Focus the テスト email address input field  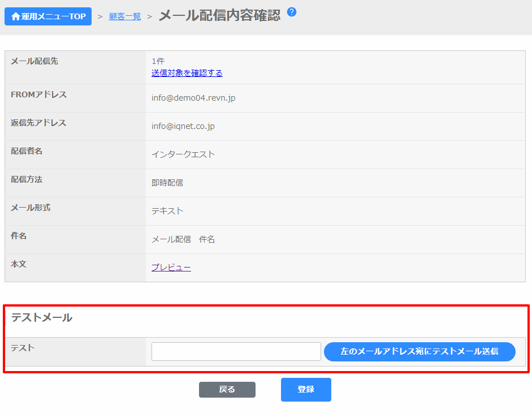[x=236, y=351]
